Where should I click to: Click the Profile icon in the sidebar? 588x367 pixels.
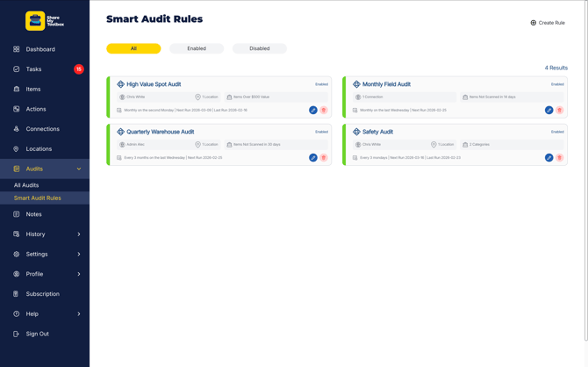pos(16,274)
